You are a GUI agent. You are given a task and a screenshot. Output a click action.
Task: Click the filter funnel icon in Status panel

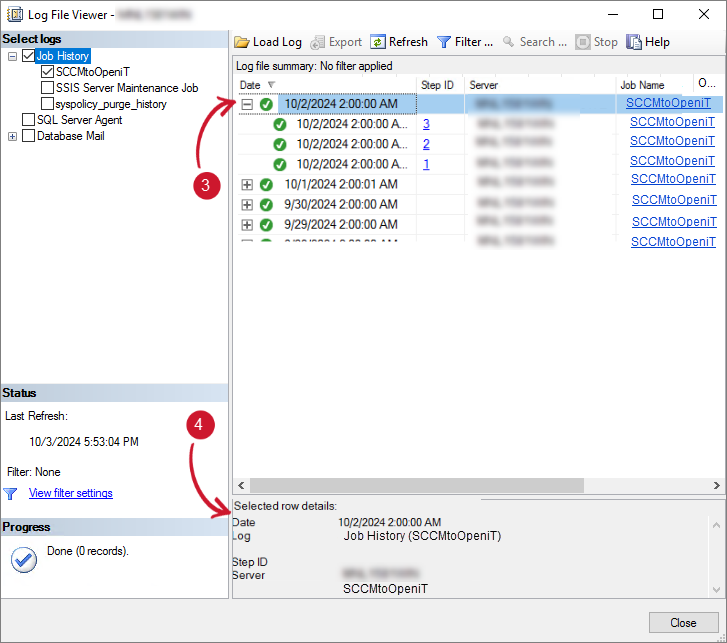pyautogui.click(x=11, y=493)
